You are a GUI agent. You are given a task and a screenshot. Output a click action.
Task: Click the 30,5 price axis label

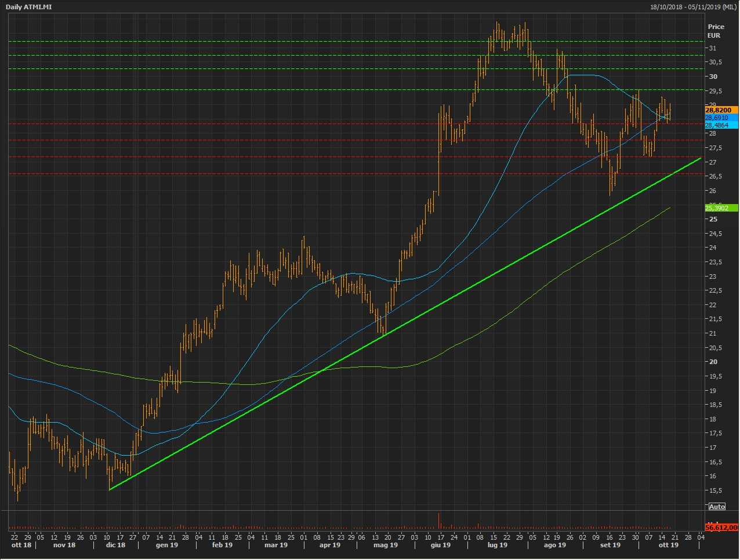pos(716,62)
